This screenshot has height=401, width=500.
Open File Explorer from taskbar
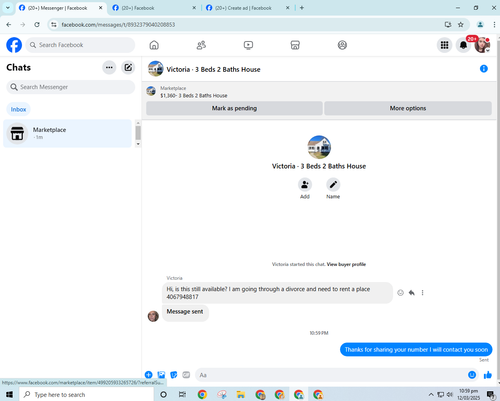point(241,394)
